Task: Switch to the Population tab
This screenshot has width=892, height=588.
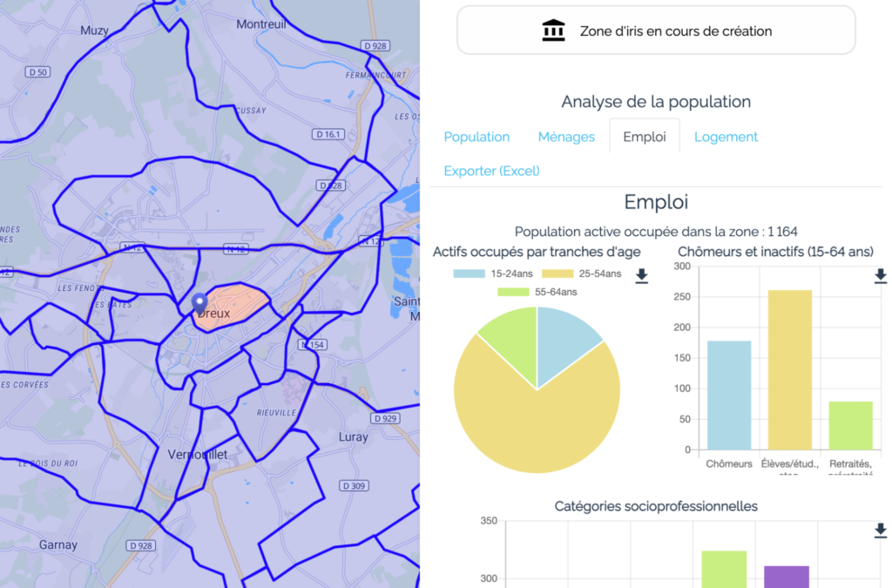Action: (x=476, y=137)
